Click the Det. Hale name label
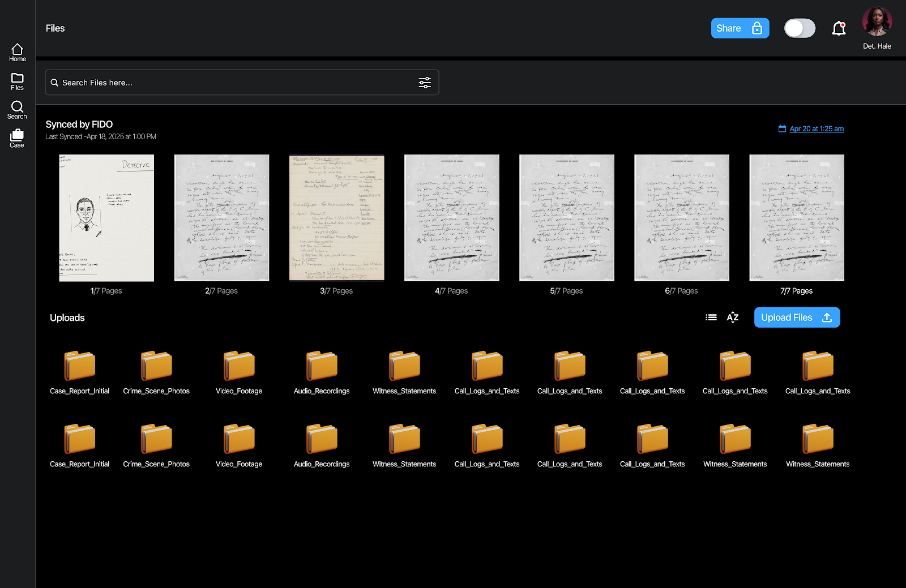This screenshot has height=588, width=906. (877, 46)
